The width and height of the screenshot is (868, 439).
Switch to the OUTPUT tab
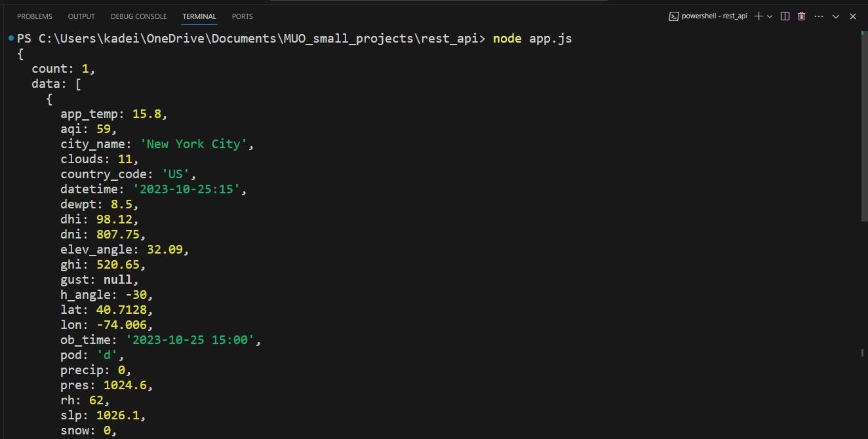81,16
